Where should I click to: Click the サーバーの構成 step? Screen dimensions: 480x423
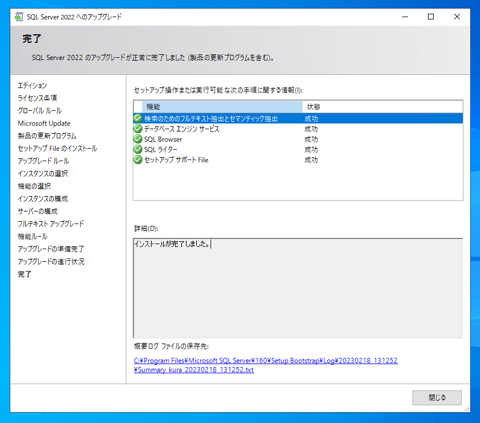pyautogui.click(x=38, y=211)
